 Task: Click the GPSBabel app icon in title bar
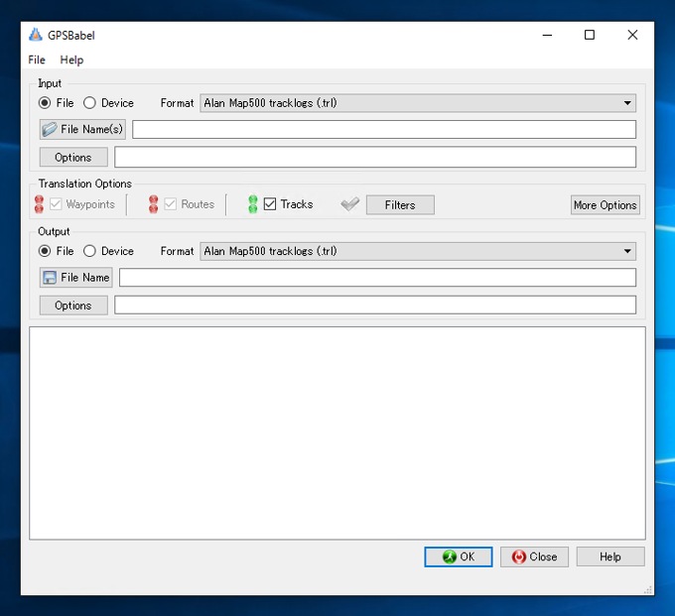tap(36, 35)
